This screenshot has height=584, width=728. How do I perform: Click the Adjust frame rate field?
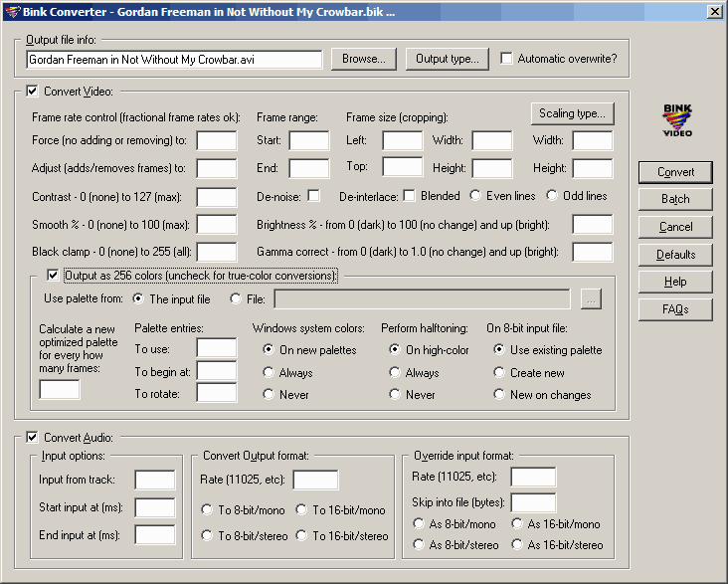pos(217,169)
